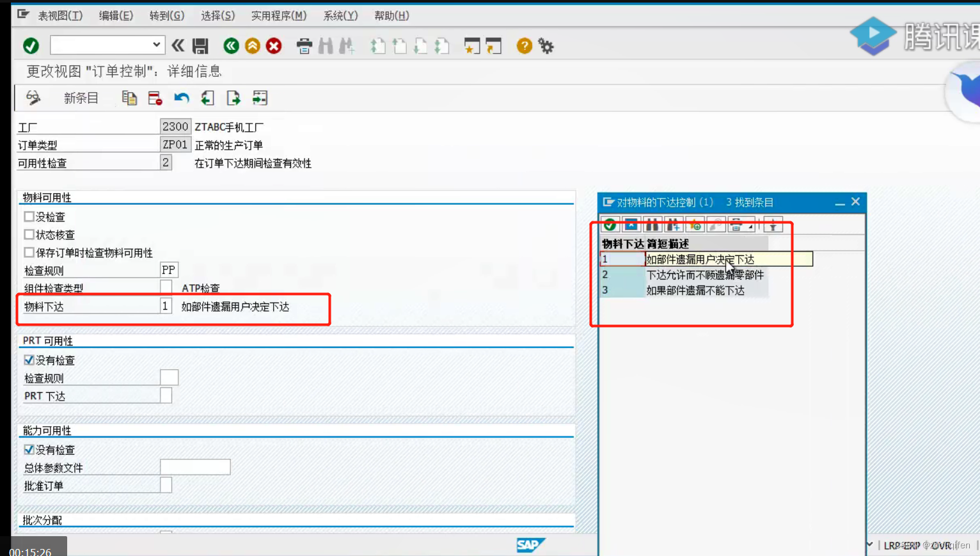The image size is (980, 556).
Task: Go to last page icon
Action: [x=442, y=45]
